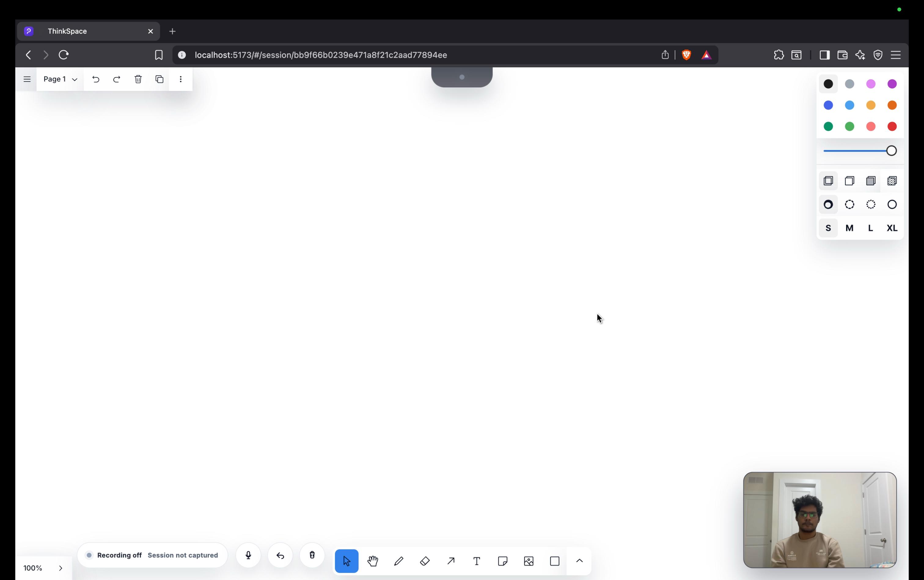Choose the solid fill style
This screenshot has width=924, height=580.
pyautogui.click(x=871, y=181)
